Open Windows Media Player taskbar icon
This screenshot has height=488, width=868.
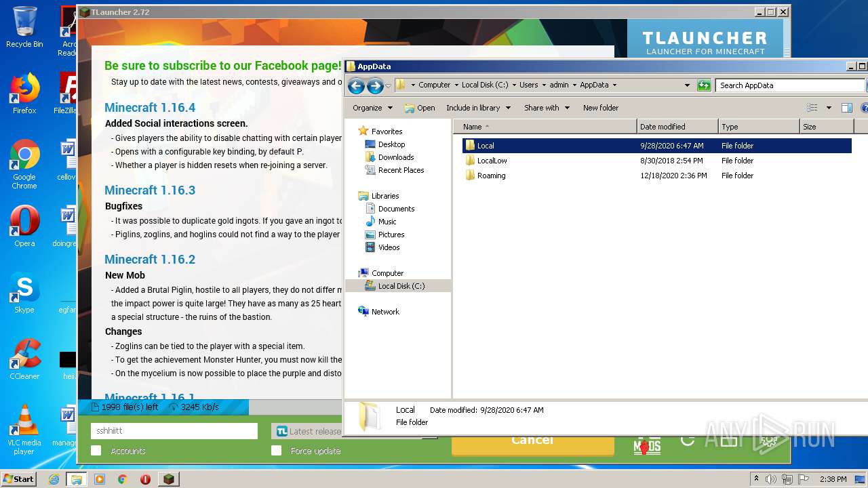[100, 479]
